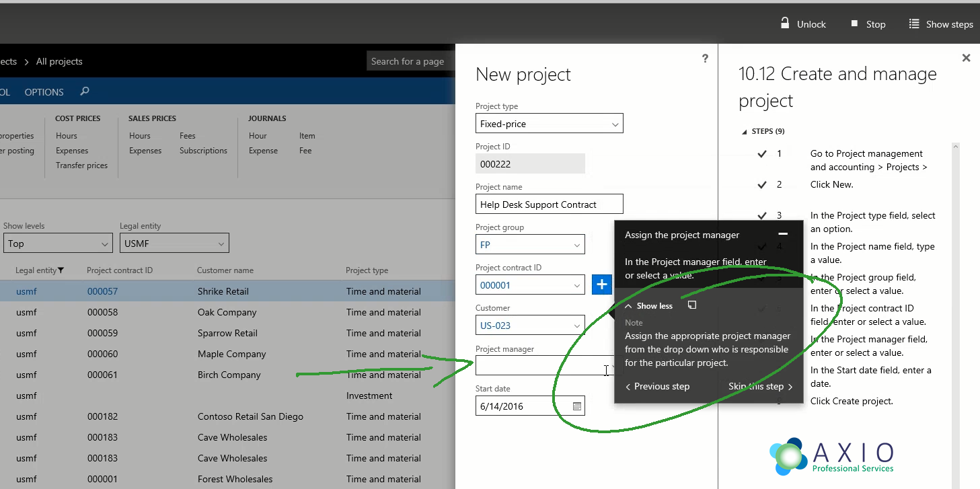
Task: Open the Item journal
Action: click(307, 136)
